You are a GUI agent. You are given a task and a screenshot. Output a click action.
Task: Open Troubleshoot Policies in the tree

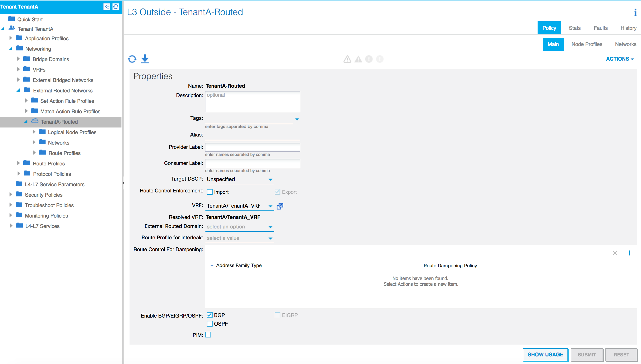(x=49, y=205)
